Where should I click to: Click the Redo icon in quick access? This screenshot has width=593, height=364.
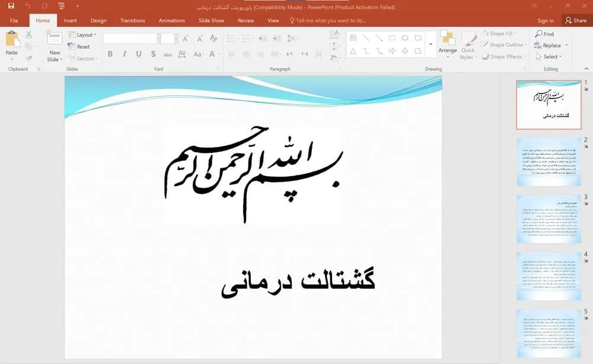point(44,6)
